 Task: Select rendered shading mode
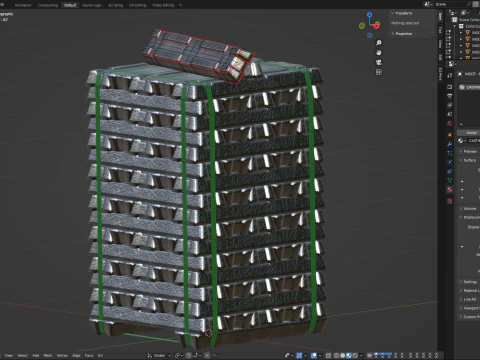coord(355,355)
